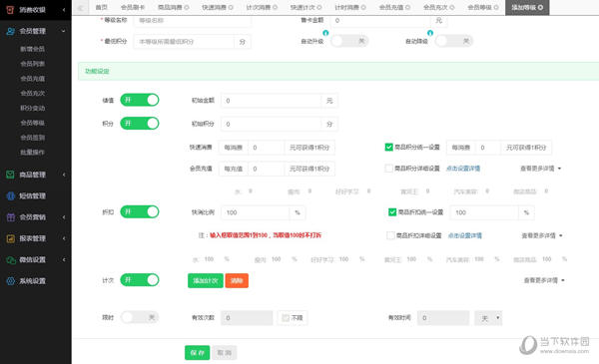Screen dimensions: 599x364
Task: Click the 微信设置 WeChat icon
Action: 11,260
